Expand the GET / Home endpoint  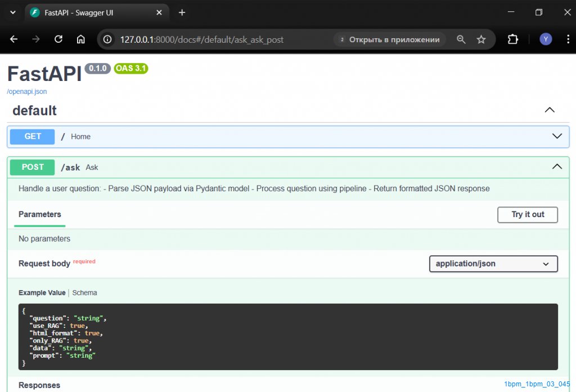557,136
